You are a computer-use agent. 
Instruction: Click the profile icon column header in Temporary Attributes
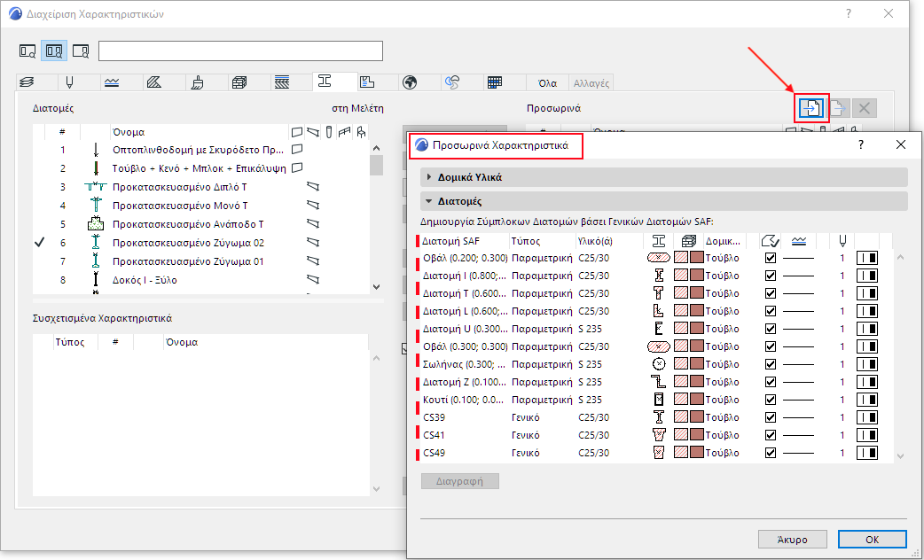click(659, 241)
